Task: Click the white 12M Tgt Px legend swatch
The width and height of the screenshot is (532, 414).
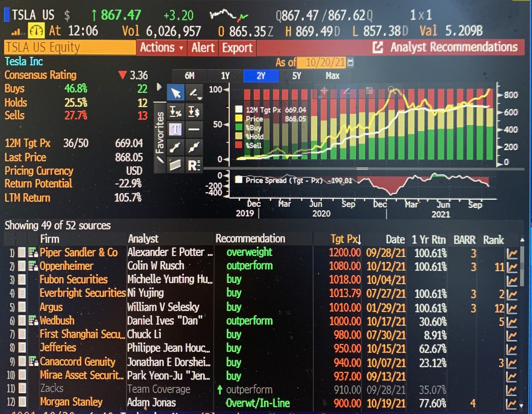Action: coord(239,109)
